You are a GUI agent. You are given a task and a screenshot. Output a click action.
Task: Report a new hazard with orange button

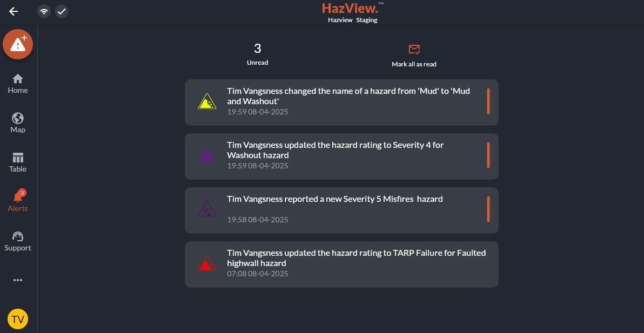pyautogui.click(x=18, y=44)
